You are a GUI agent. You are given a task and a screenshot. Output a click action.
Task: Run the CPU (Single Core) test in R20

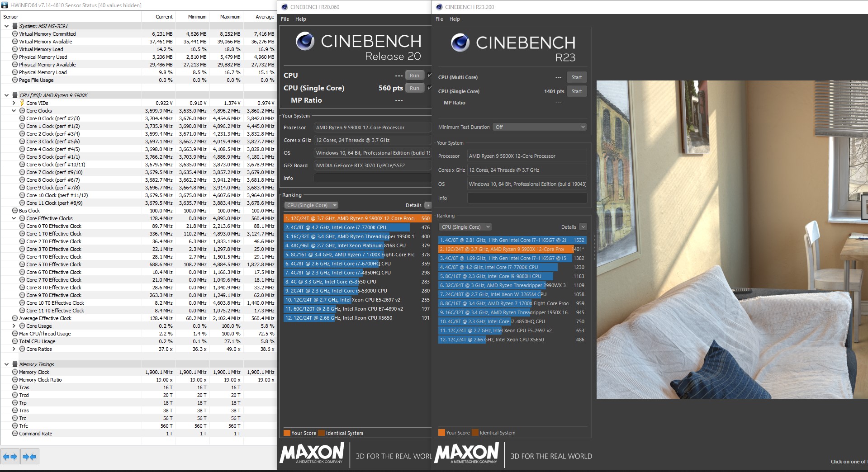coord(414,88)
